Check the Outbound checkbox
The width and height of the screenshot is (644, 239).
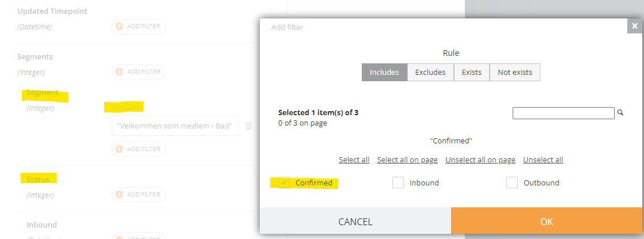point(512,183)
